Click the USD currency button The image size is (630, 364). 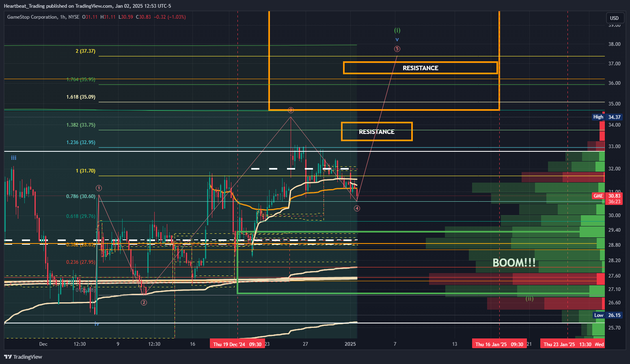click(x=614, y=18)
